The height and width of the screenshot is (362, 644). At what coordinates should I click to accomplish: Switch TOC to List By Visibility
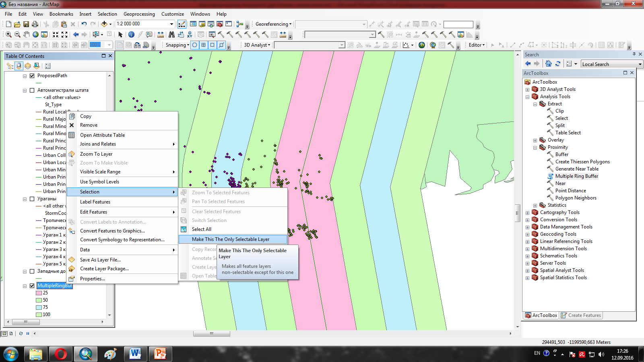pyautogui.click(x=28, y=66)
